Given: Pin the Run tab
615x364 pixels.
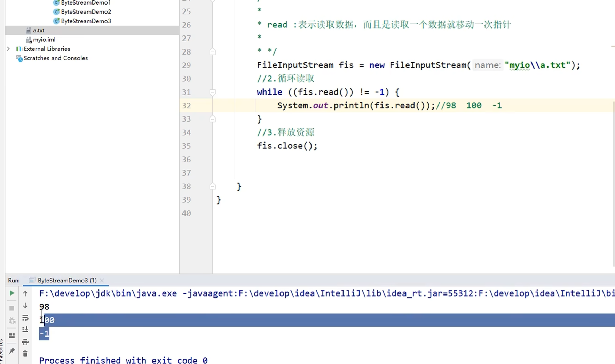Looking at the screenshot, I should (12, 351).
